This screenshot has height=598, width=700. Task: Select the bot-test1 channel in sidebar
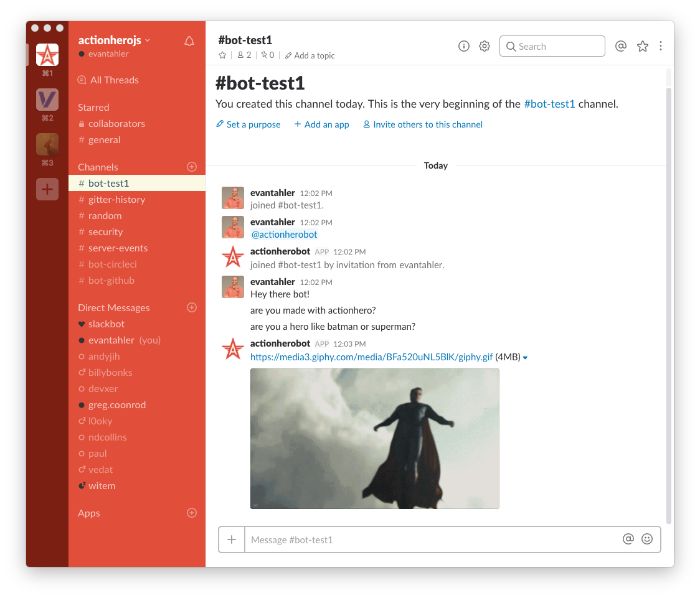[x=136, y=184]
